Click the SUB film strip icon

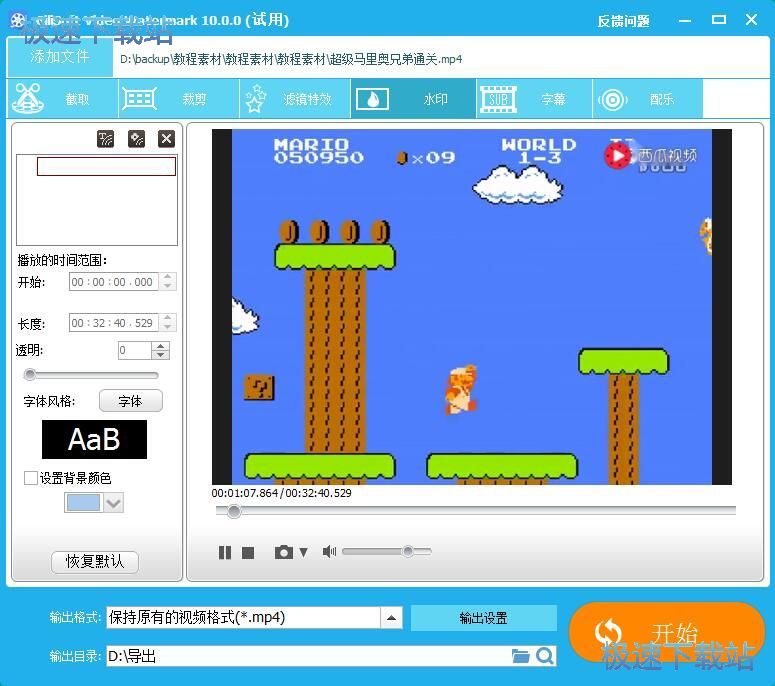pos(498,99)
